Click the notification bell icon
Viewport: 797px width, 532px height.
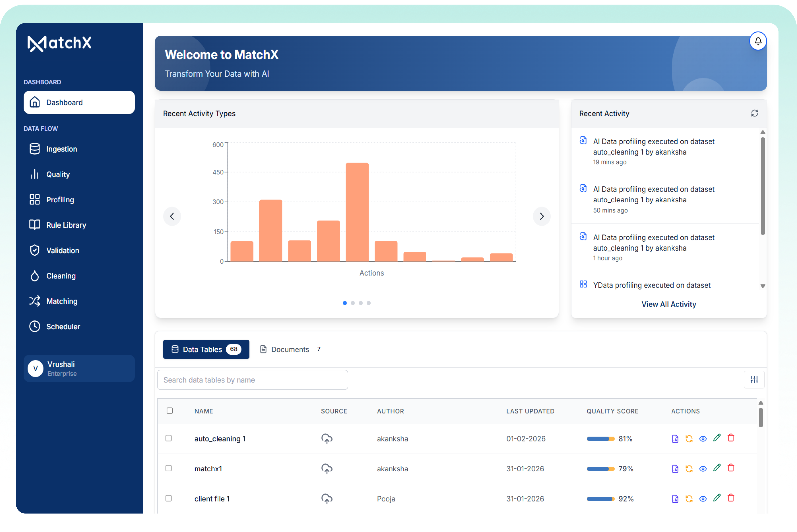(758, 41)
